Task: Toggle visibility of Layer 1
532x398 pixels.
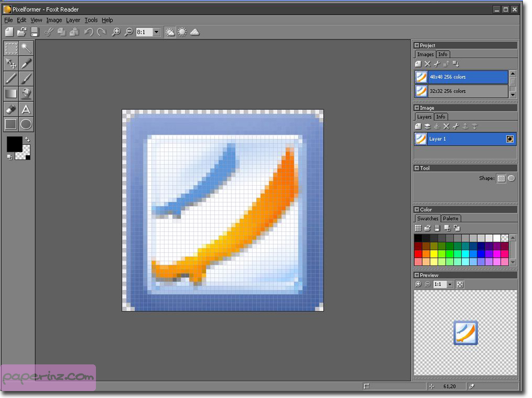Action: click(510, 139)
